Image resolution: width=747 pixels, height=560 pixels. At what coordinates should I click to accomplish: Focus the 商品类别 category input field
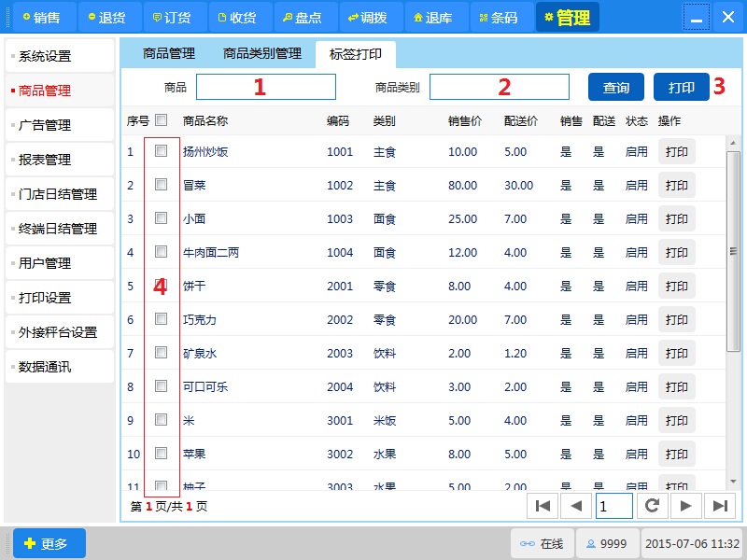(x=500, y=87)
